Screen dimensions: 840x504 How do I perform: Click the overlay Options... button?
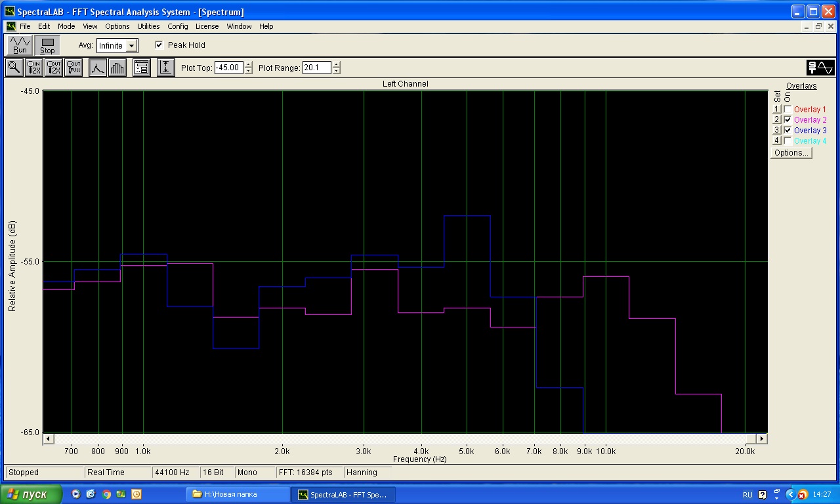[x=791, y=153]
